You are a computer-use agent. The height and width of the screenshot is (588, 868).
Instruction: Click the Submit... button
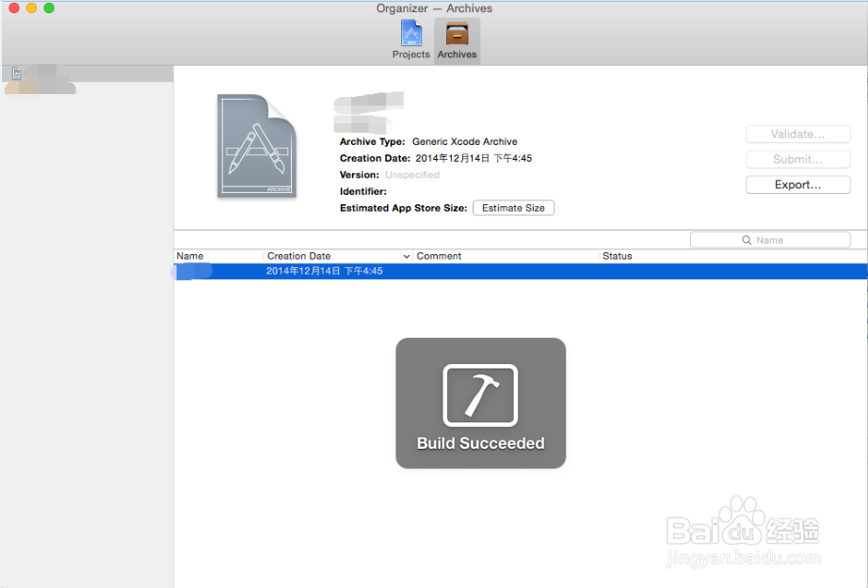tap(797, 159)
